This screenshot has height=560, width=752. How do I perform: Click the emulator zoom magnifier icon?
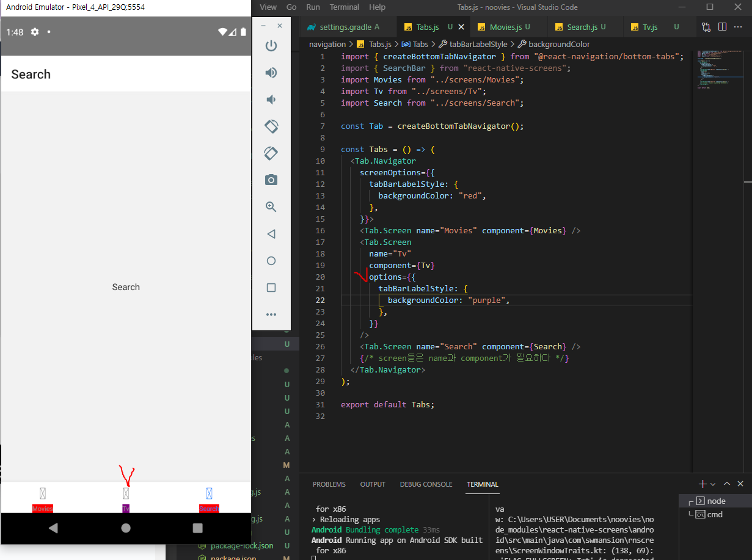tap(271, 207)
